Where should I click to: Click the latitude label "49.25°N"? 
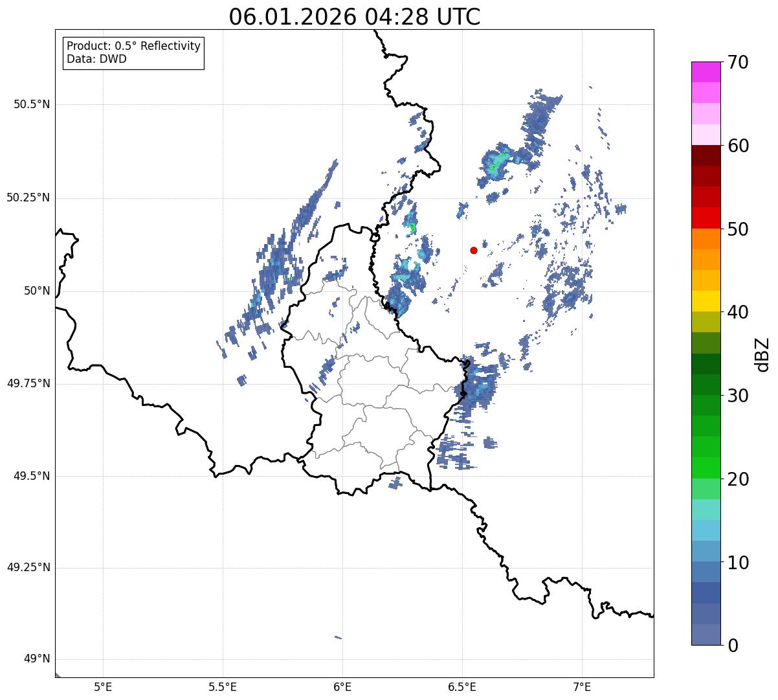coord(28,568)
